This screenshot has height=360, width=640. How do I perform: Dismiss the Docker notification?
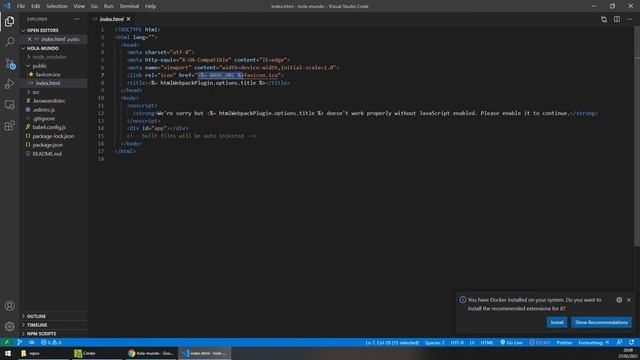[x=629, y=300]
